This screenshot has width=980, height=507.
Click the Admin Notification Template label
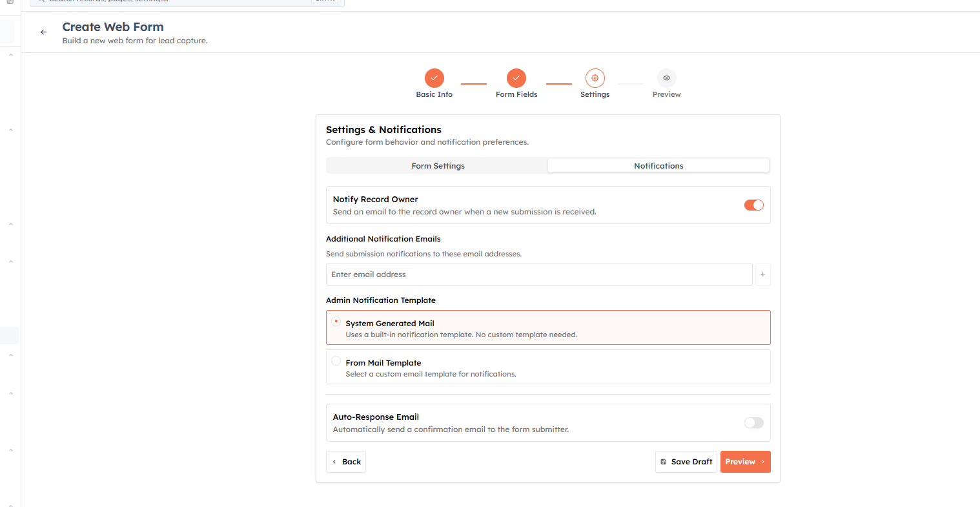(x=381, y=300)
